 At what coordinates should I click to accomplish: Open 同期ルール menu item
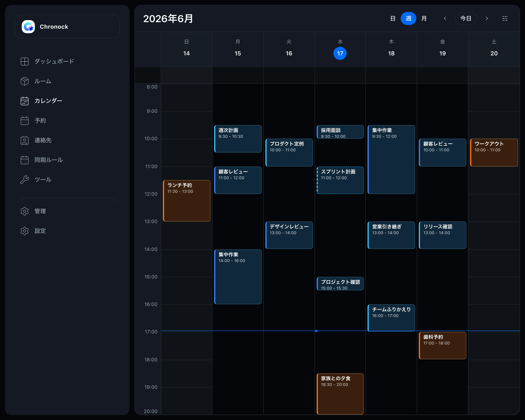coord(67,160)
